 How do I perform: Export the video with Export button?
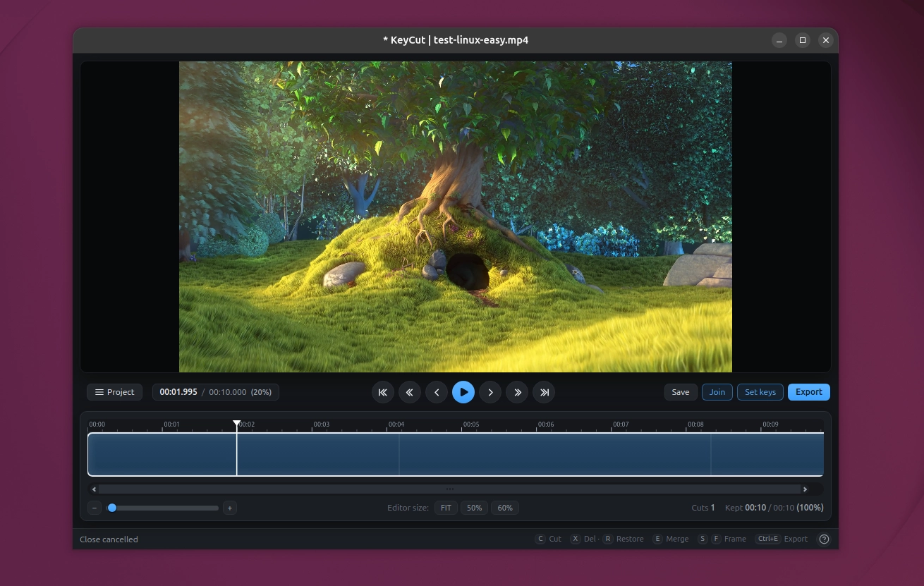pyautogui.click(x=809, y=392)
